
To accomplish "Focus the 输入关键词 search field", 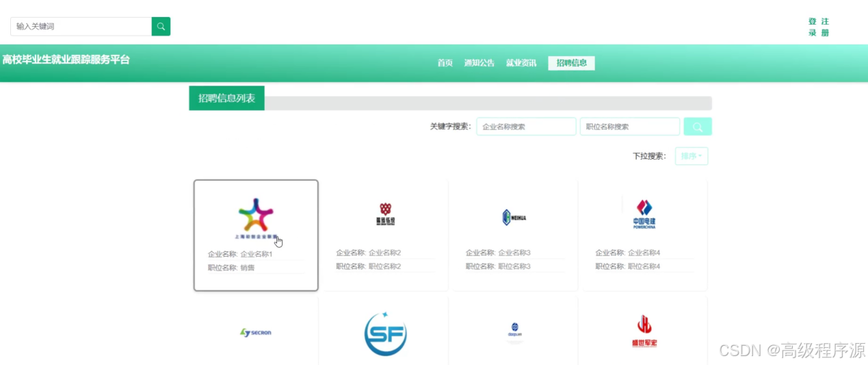I will (x=81, y=27).
